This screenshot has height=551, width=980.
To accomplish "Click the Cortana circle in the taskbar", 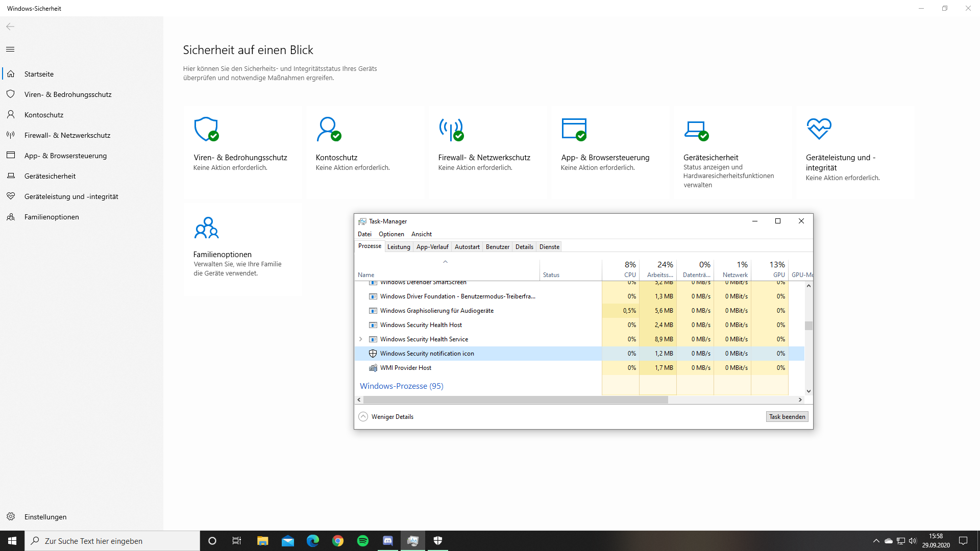I will coord(212,541).
